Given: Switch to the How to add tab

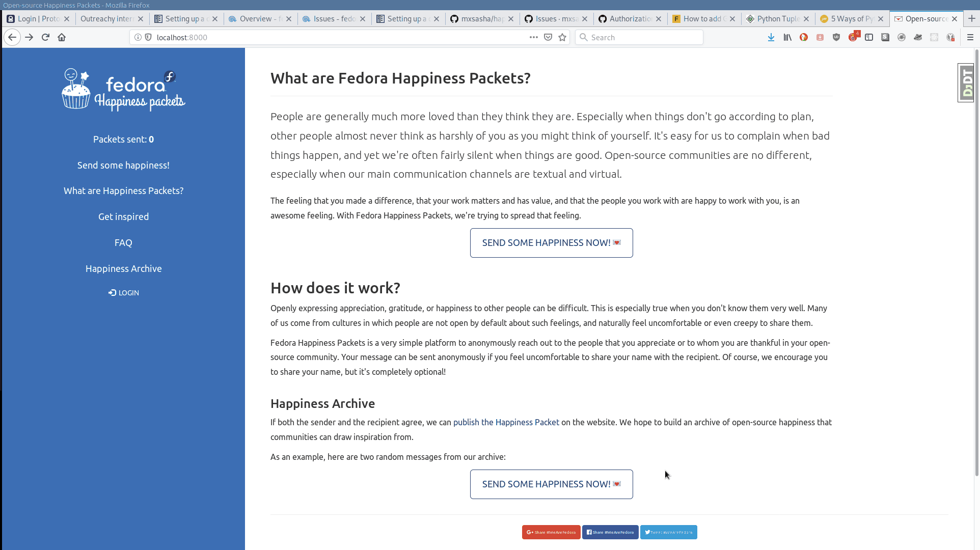Looking at the screenshot, I should [x=704, y=19].
